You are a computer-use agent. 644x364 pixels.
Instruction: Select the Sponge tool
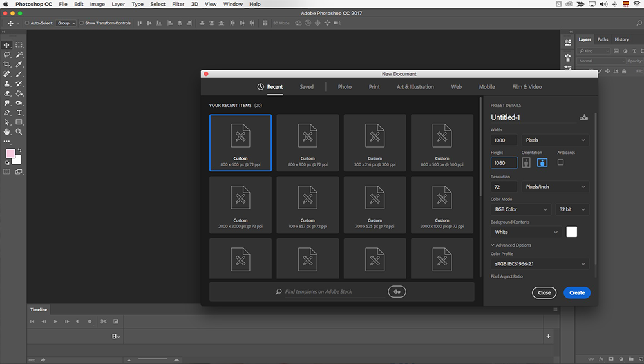pos(19,102)
